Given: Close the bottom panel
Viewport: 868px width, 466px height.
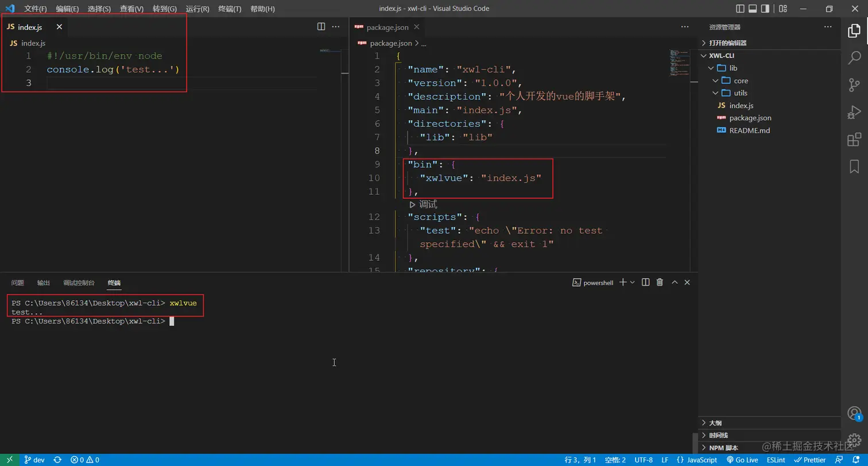Looking at the screenshot, I should [x=687, y=282].
